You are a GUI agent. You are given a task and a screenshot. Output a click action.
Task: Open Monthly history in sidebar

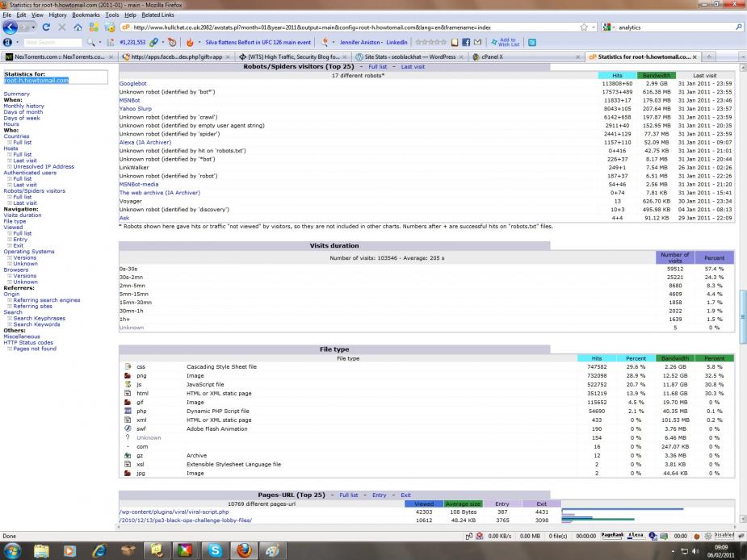coord(23,106)
